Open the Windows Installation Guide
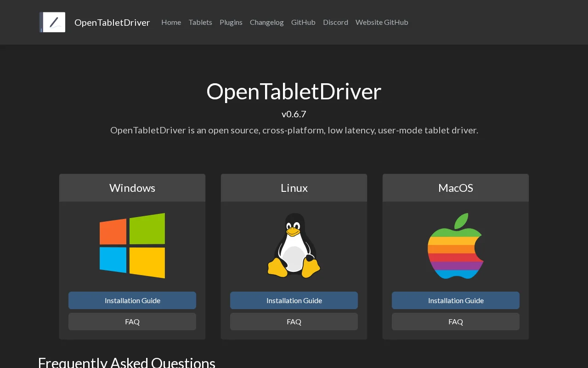Screen dimensions: 588x368 (x=132, y=300)
